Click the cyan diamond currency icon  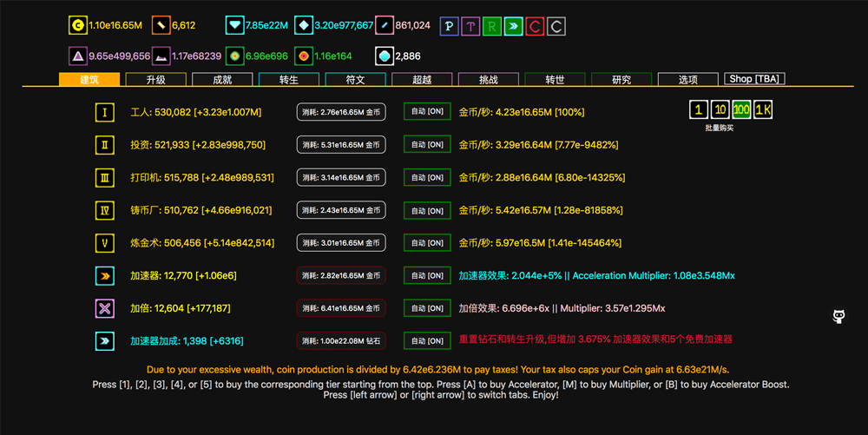pos(234,26)
